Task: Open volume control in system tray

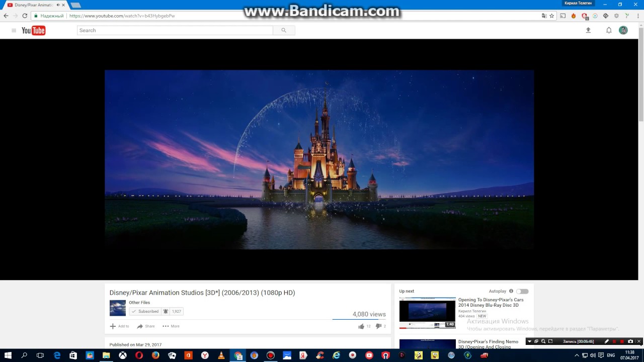Action: coord(593,355)
